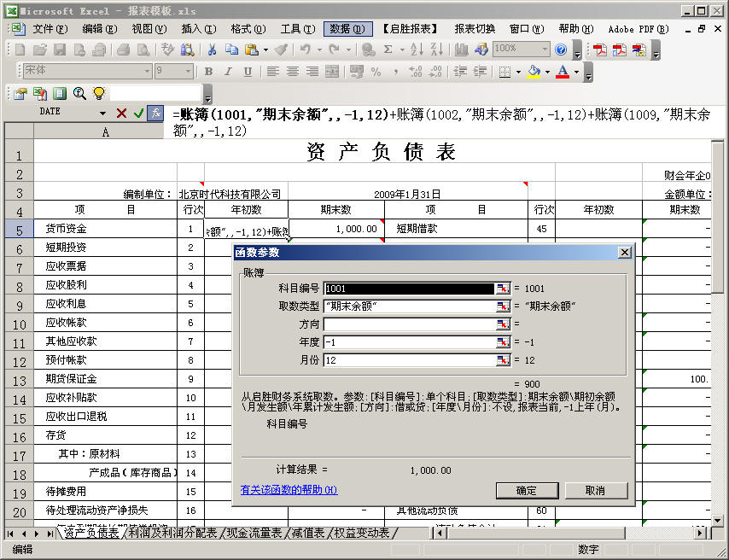This screenshot has height=560, width=729.
Task: Open the 数据 menu
Action: (348, 28)
